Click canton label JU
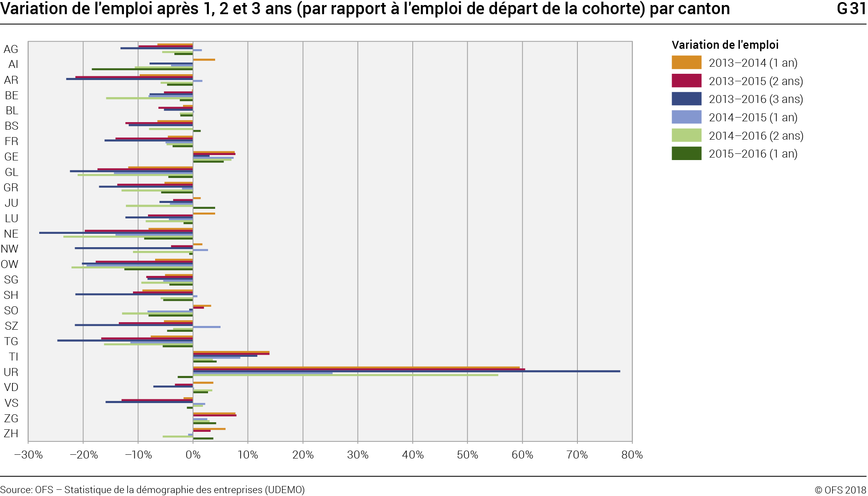This screenshot has width=868, height=496. 12,203
